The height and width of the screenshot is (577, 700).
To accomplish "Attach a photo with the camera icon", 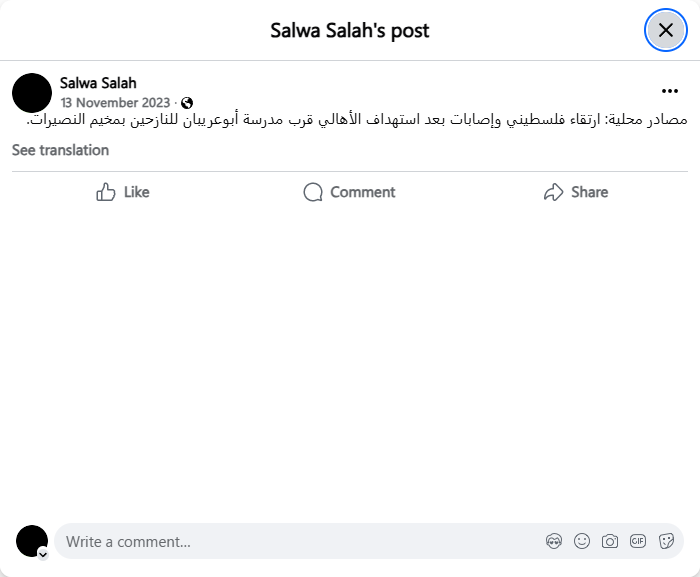I will 610,541.
